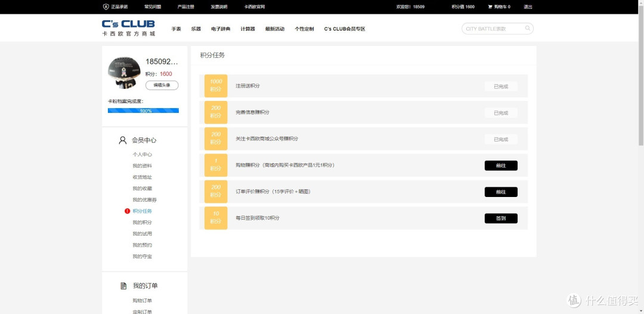644x314 pixels.
Task: Open the shopping cart icon
Action: click(x=490, y=7)
